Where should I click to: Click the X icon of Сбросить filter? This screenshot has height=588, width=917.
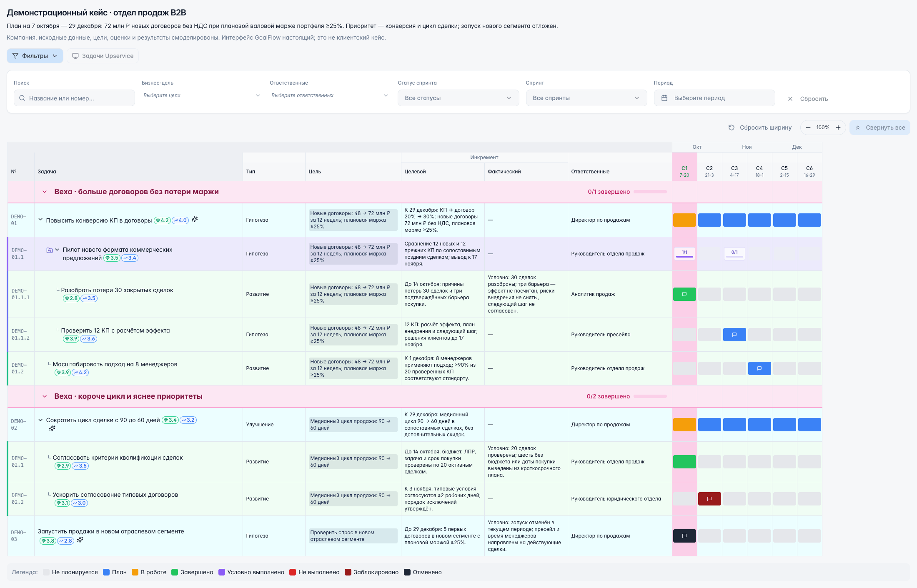click(x=790, y=99)
